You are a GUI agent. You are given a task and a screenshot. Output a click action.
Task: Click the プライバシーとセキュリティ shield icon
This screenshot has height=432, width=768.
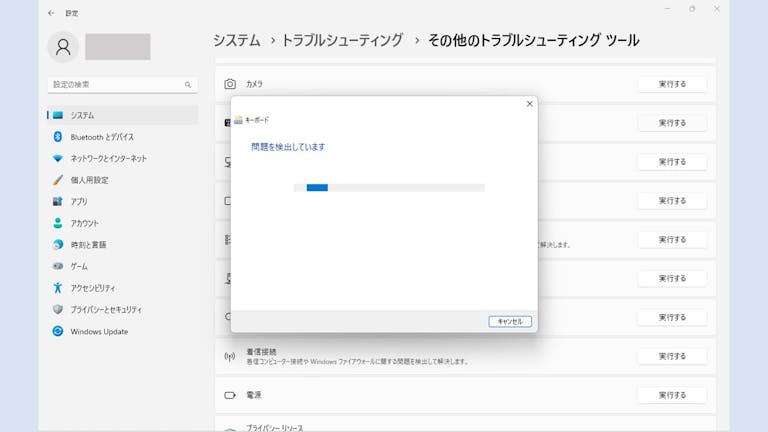coord(58,310)
